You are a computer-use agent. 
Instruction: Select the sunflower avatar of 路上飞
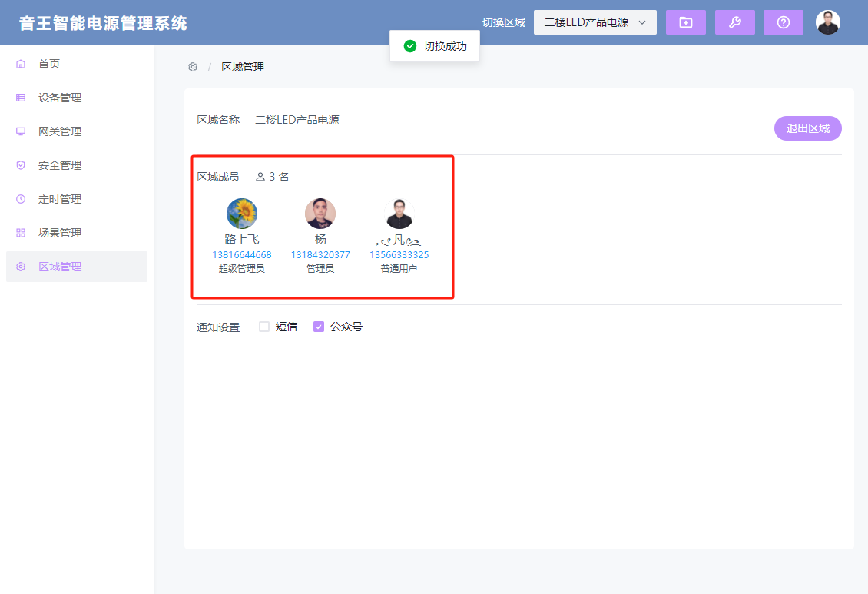click(242, 214)
